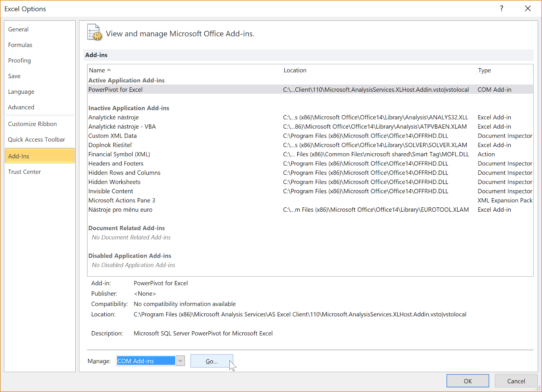Select Financial Symbol (XML) row
This screenshot has height=392, width=542.
coord(310,154)
